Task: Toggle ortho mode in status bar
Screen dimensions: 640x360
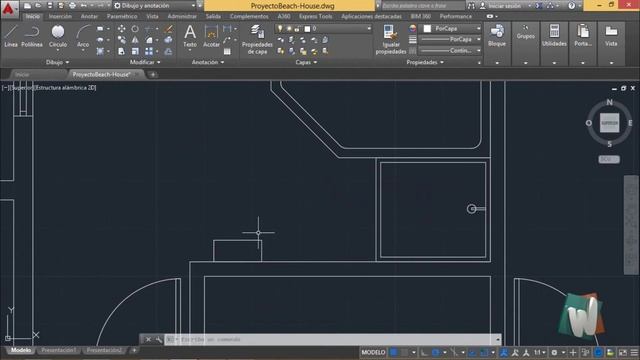Action: point(424,352)
